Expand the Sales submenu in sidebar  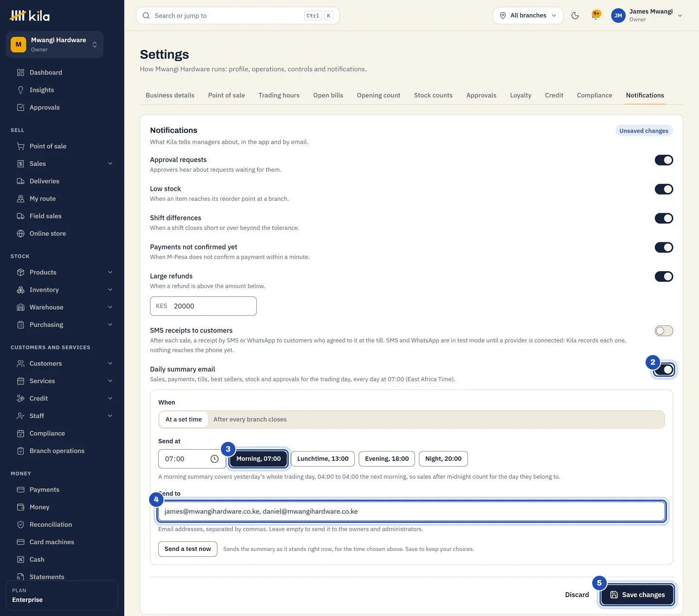click(x=110, y=163)
